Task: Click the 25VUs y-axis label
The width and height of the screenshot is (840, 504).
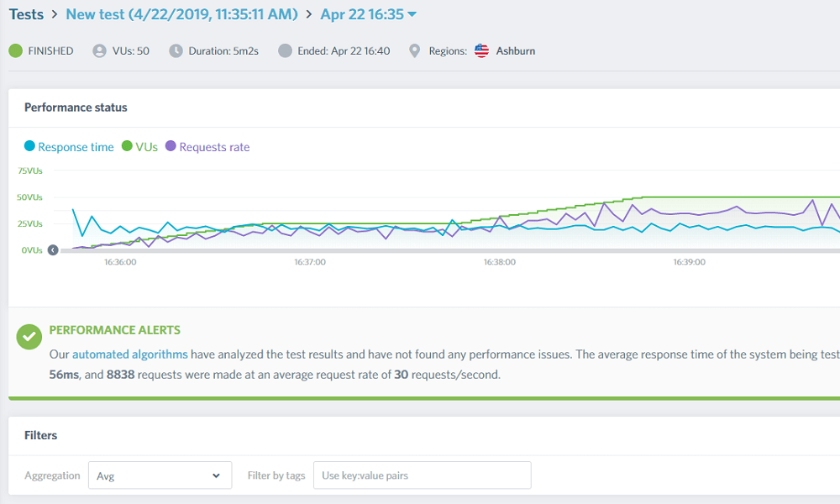Action: [x=30, y=223]
